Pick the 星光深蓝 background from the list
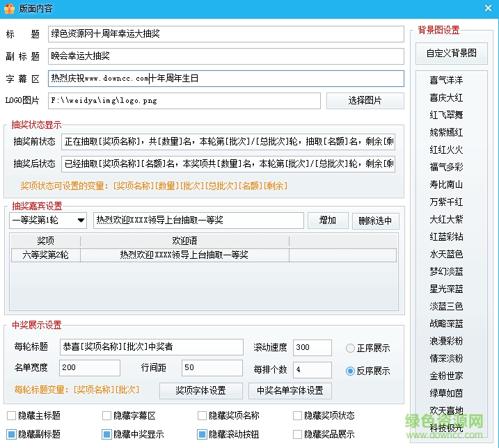Viewport: 499px width, 448px height. [446, 289]
